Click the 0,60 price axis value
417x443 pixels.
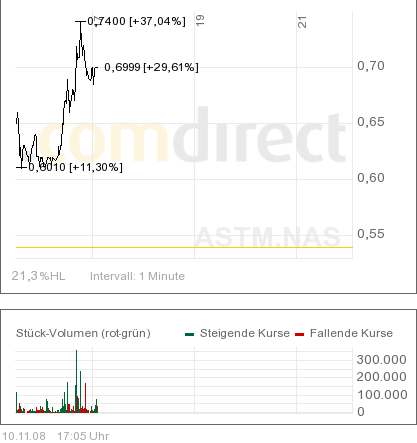pos(371,178)
